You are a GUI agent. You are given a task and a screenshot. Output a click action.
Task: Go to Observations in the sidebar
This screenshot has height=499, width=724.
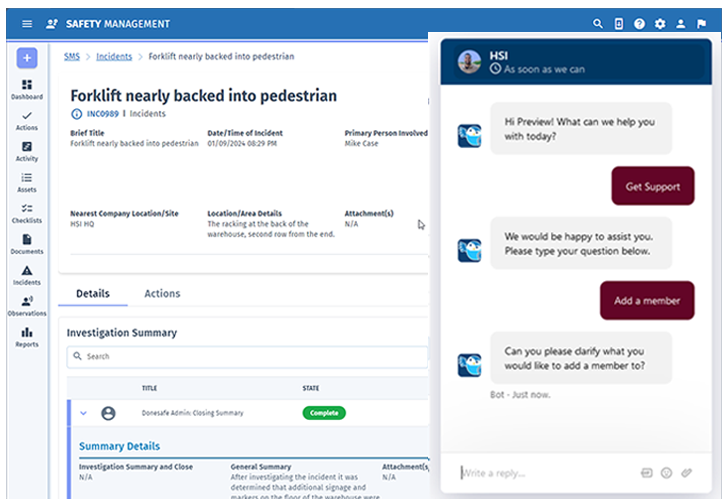27,306
